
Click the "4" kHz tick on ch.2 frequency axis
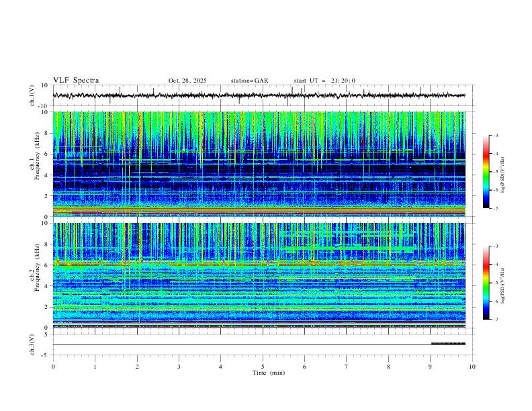pyautogui.click(x=47, y=286)
